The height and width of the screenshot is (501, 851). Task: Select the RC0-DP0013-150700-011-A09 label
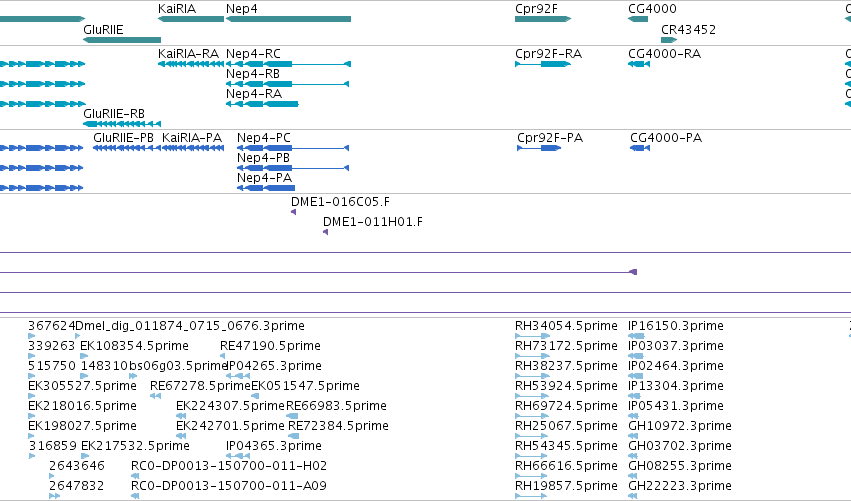tap(229, 486)
